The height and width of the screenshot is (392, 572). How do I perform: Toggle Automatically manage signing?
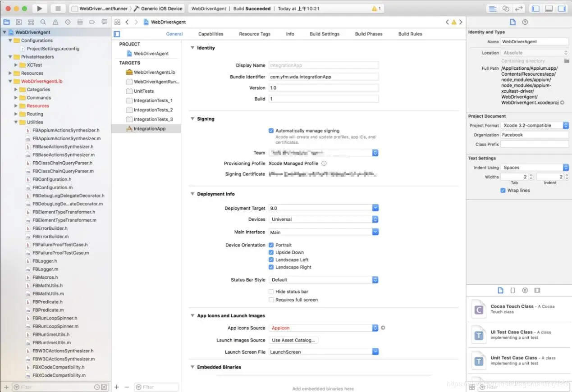pyautogui.click(x=271, y=131)
